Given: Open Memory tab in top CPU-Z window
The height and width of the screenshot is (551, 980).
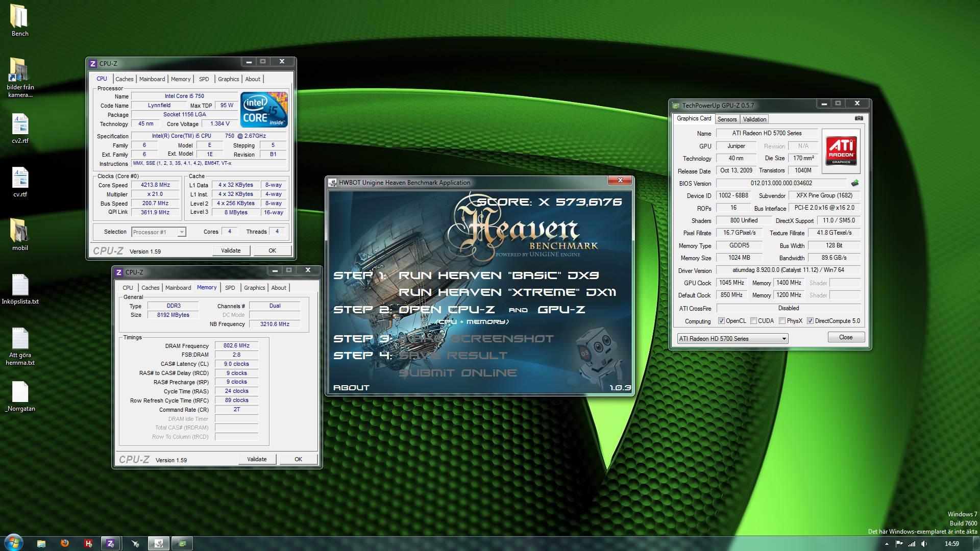Looking at the screenshot, I should point(181,79).
